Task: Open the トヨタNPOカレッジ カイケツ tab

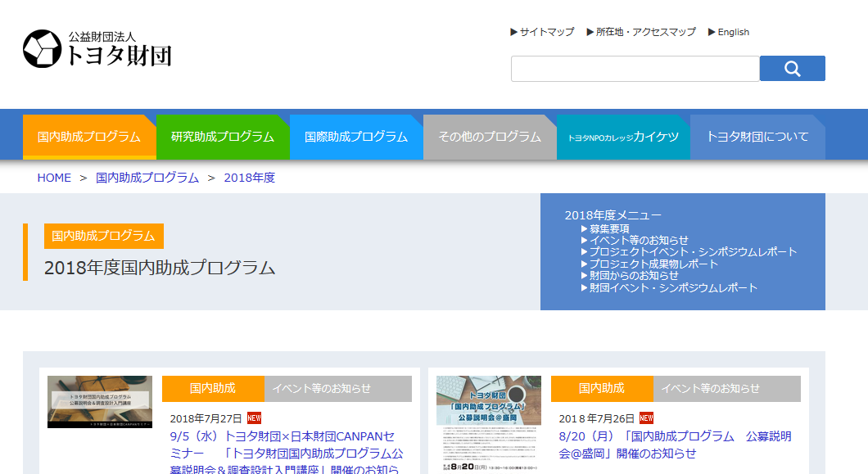Action: 623,137
